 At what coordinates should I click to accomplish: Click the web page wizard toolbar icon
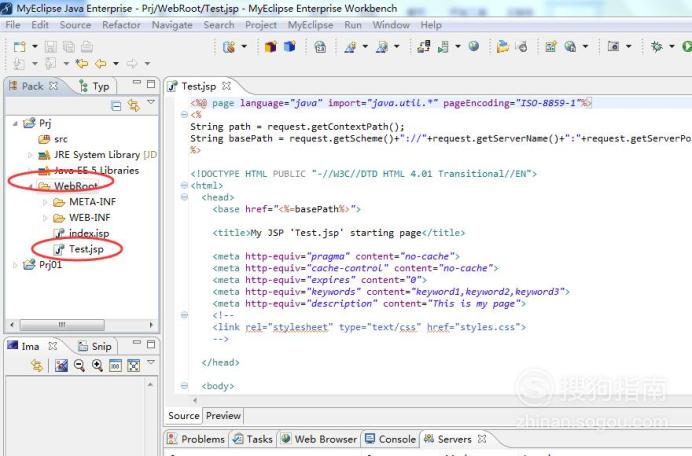click(x=550, y=46)
